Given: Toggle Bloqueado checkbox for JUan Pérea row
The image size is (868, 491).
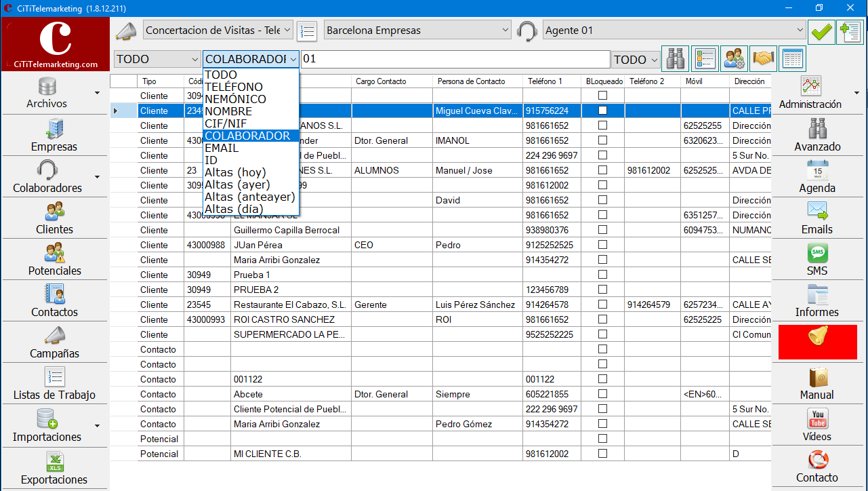Looking at the screenshot, I should coord(602,245).
